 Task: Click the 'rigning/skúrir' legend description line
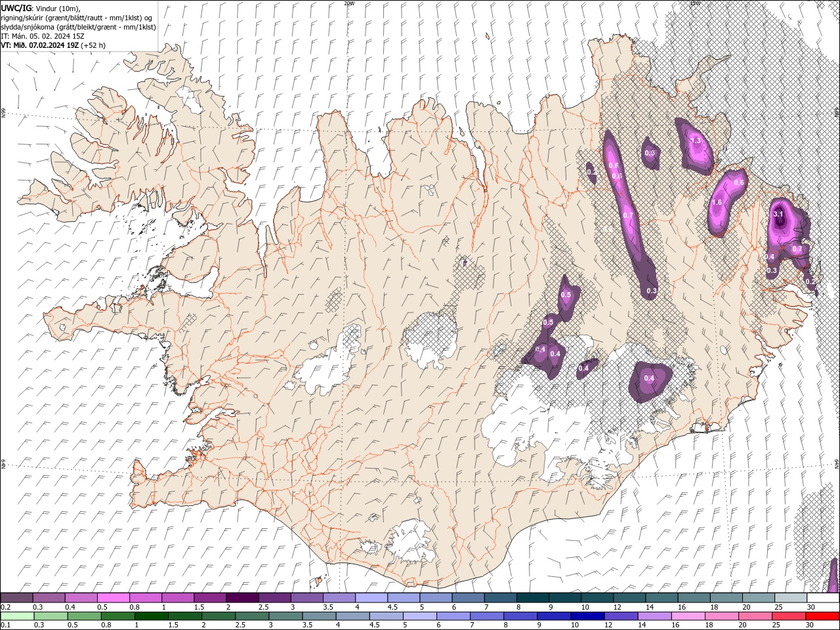[x=77, y=18]
